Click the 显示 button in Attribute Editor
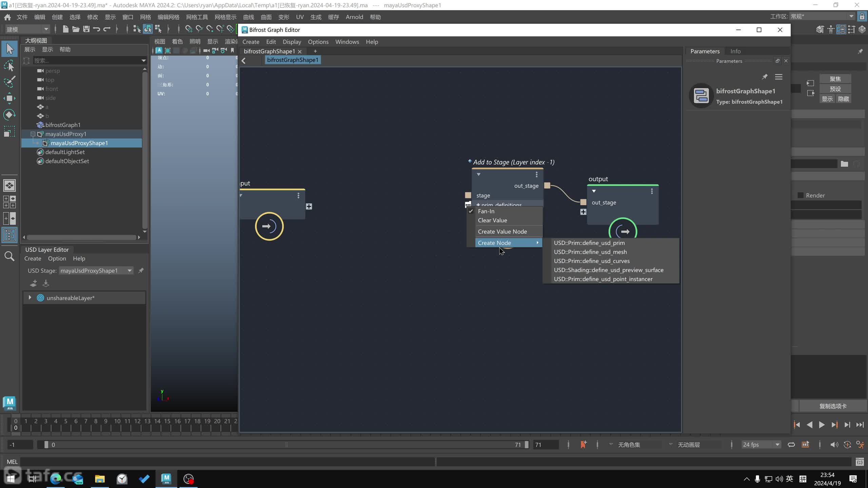Image resolution: width=868 pixels, height=488 pixels. click(x=827, y=99)
